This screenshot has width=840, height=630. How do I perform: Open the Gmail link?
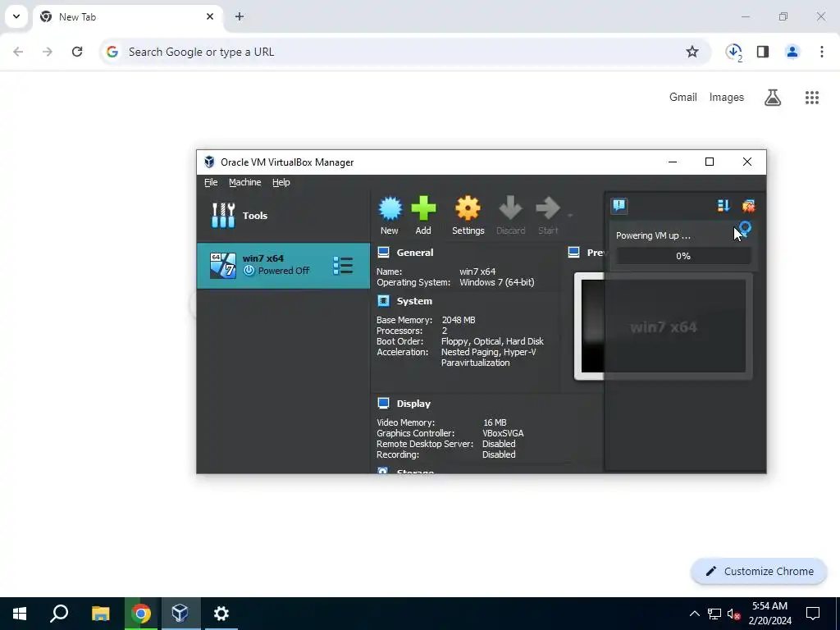click(x=683, y=97)
